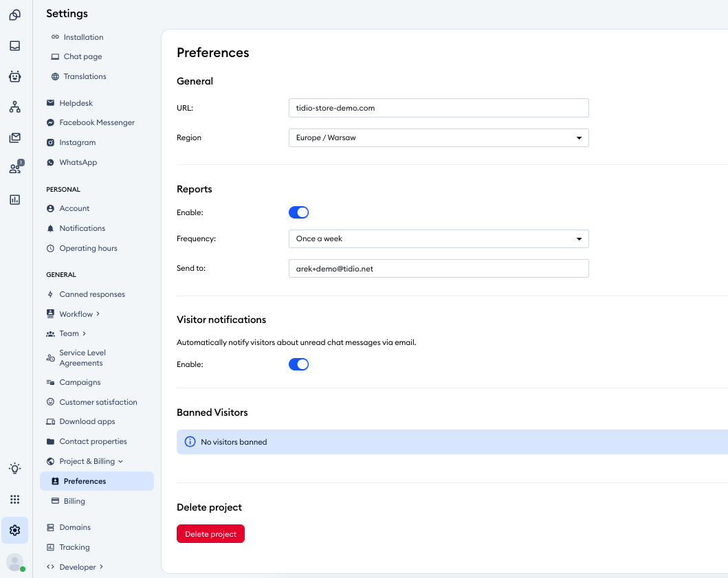Open the apps grid icon near bottom
This screenshot has width=728, height=578.
coord(14,499)
